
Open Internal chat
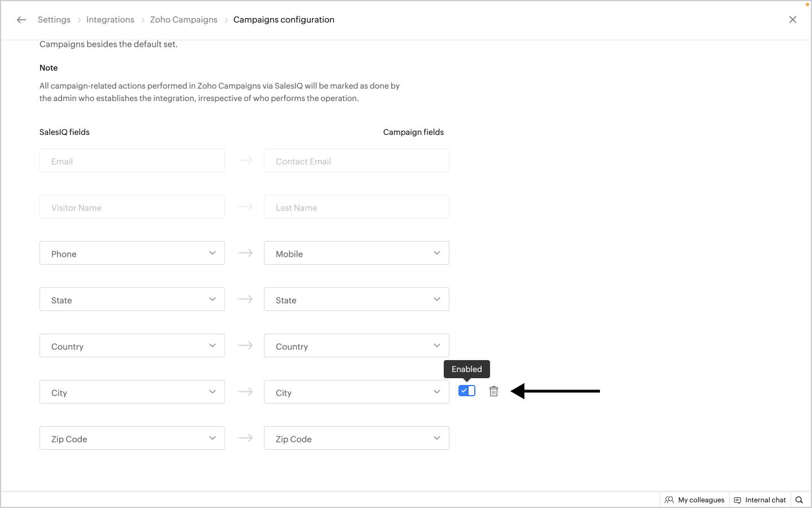click(x=760, y=500)
